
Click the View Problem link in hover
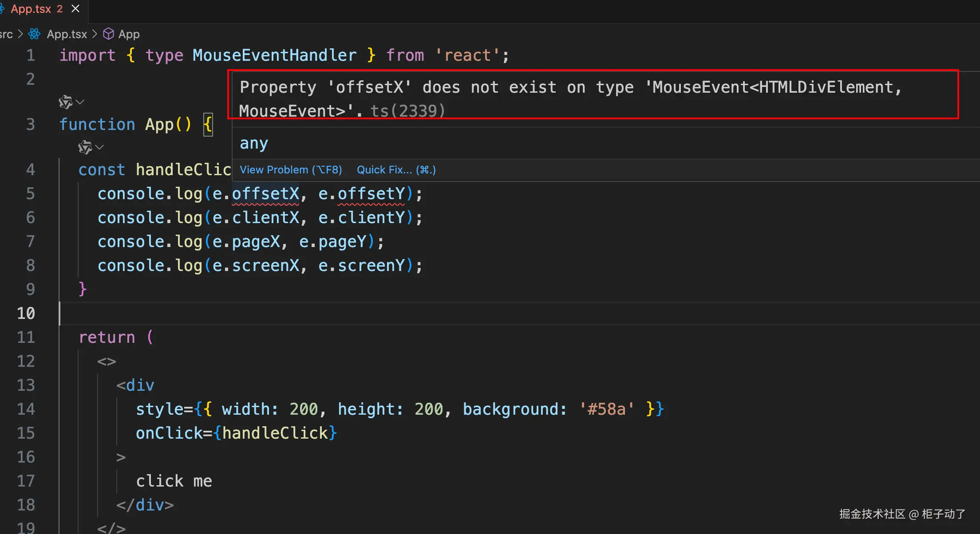(x=291, y=170)
